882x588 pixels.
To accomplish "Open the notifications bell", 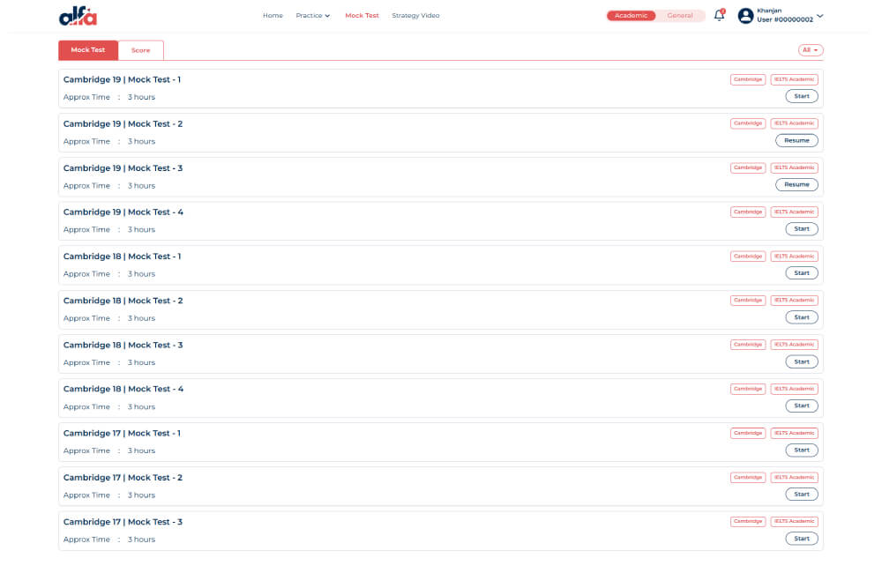I will [x=719, y=16].
